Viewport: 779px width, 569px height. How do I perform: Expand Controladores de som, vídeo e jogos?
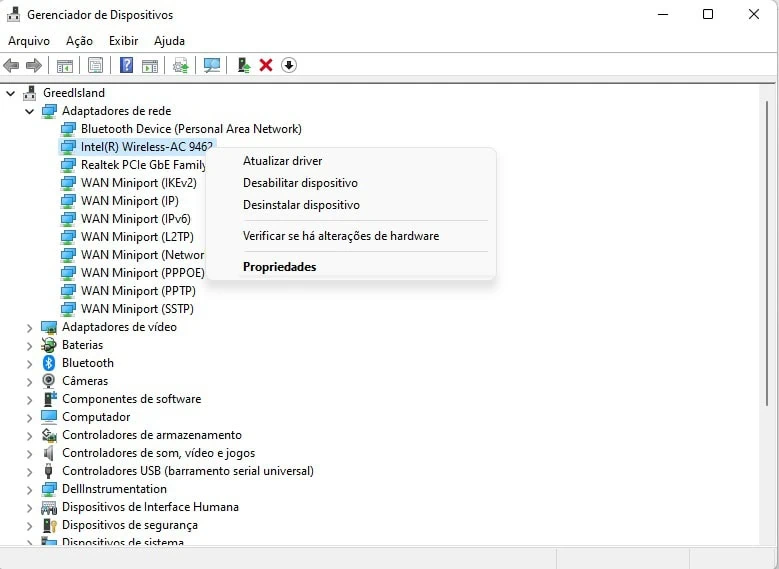point(30,454)
